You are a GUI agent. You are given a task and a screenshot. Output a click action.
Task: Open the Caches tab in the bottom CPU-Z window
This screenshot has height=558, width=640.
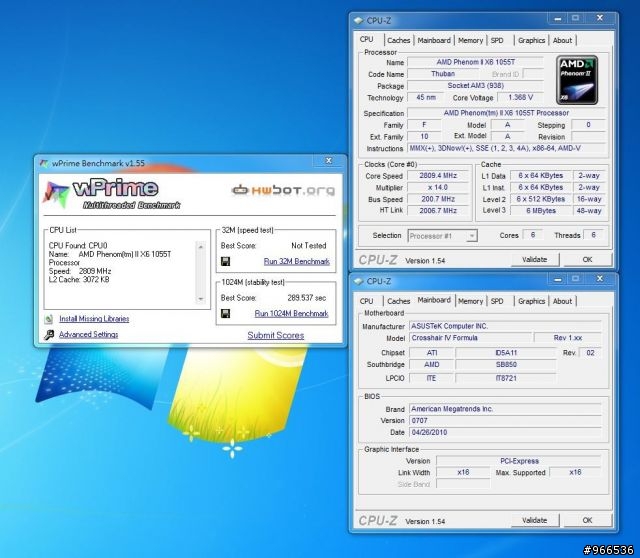coord(398,301)
